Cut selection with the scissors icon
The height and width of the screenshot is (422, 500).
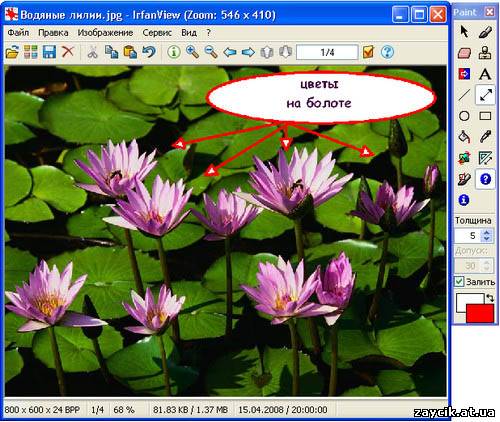click(x=92, y=52)
